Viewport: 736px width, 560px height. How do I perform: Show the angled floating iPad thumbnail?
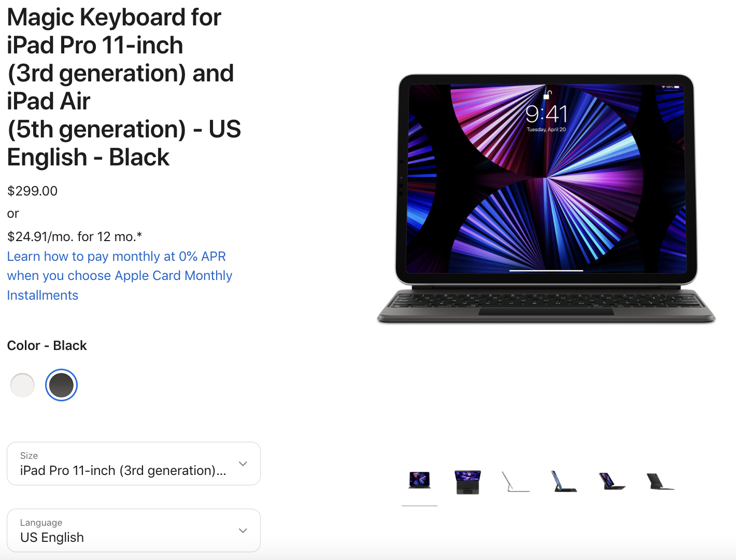[612, 481]
